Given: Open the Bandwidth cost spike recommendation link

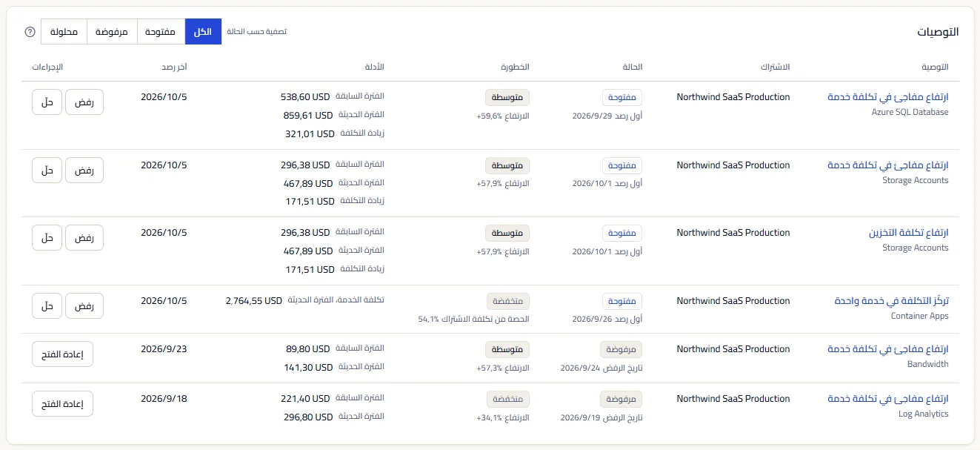Looking at the screenshot, I should coord(888,349).
